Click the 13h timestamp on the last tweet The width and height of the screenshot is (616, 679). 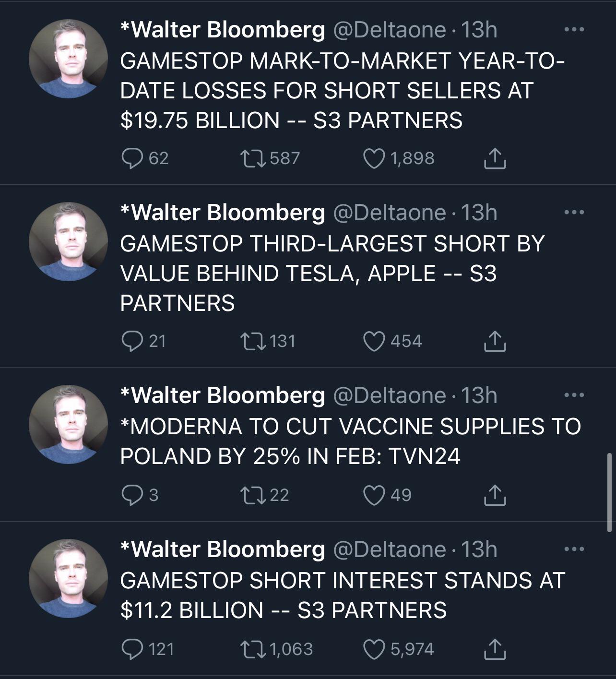[480, 550]
